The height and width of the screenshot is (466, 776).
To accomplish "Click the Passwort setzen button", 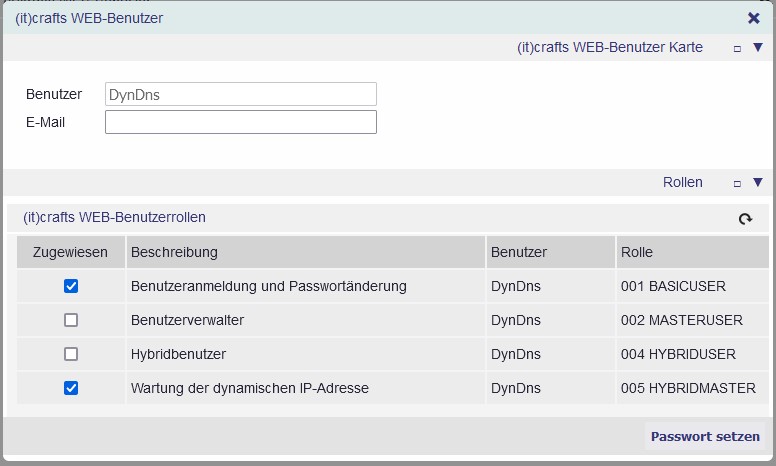I will click(x=705, y=436).
